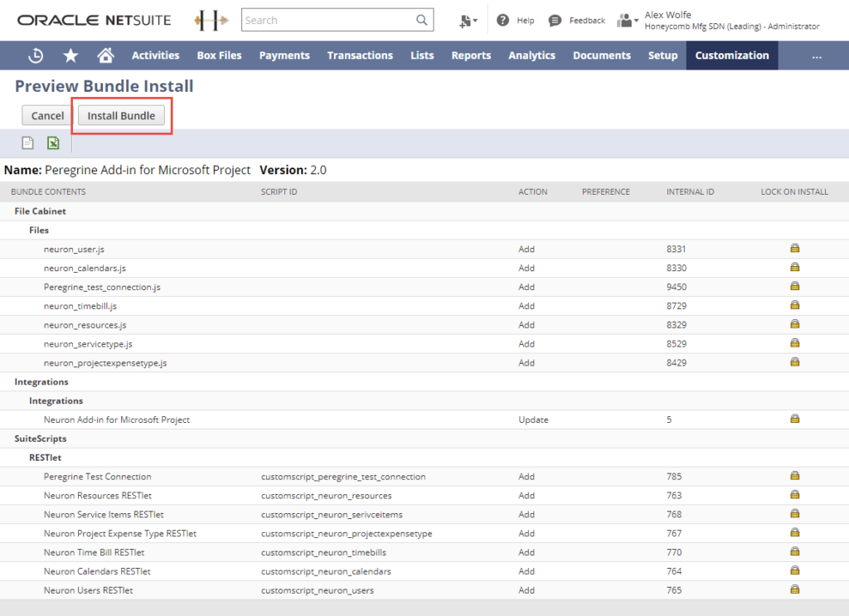This screenshot has width=849, height=616.
Task: Toggle lock on install for Peregrine Test Connection
Action: tap(794, 476)
